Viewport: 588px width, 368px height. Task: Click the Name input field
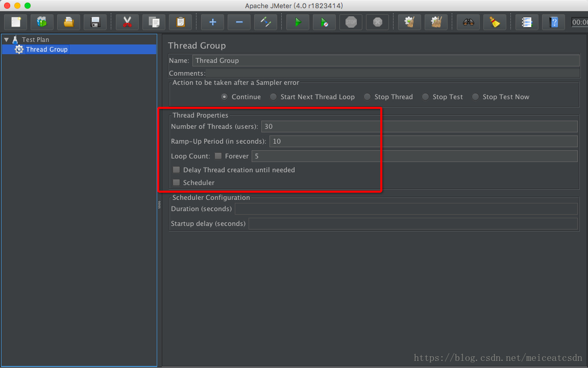tap(386, 60)
